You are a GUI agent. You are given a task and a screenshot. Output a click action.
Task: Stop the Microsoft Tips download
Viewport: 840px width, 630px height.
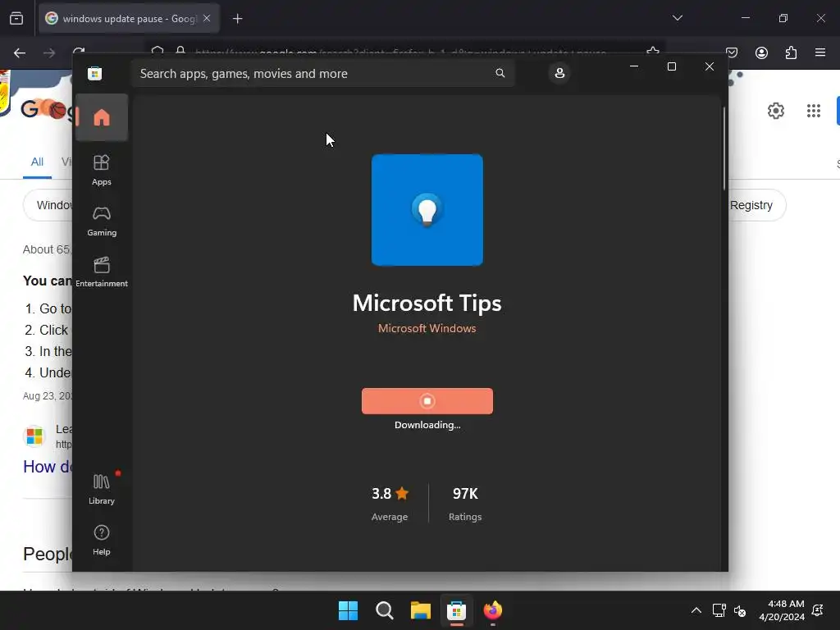pos(427,400)
